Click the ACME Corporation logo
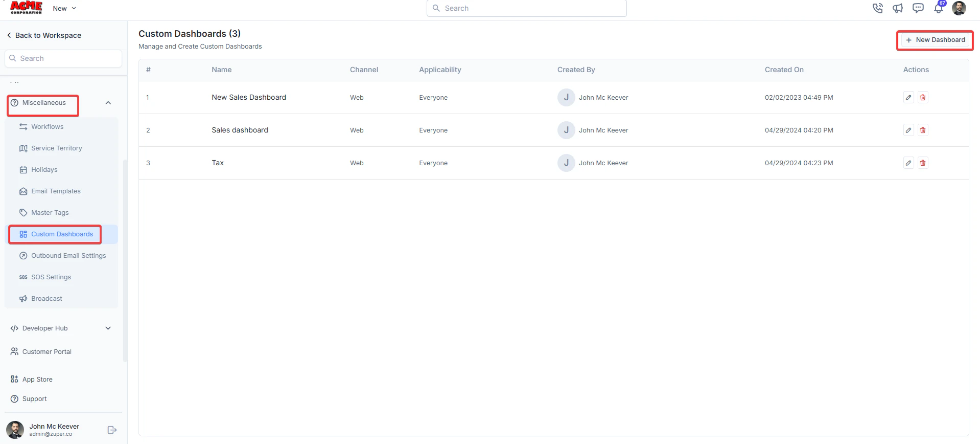The image size is (980, 444). (27, 7)
